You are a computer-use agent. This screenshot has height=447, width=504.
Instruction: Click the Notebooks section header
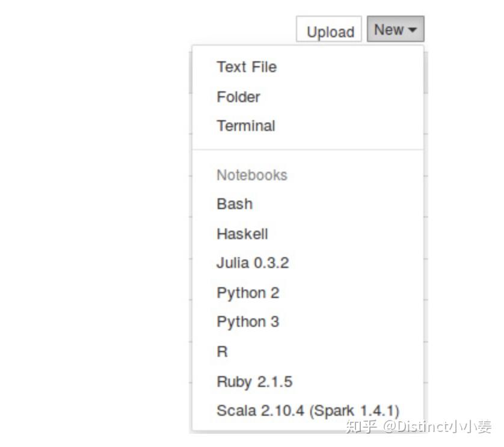click(x=251, y=175)
